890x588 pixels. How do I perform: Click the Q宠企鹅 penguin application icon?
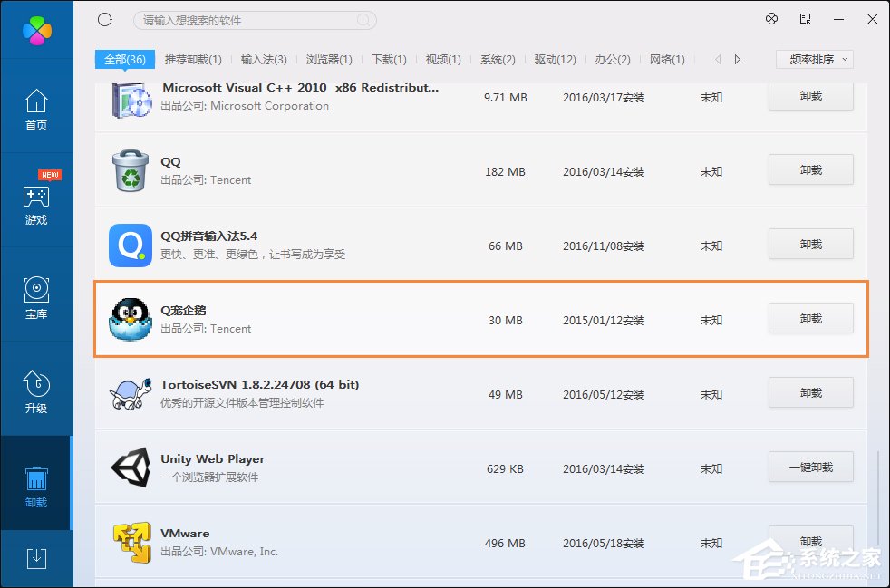pyautogui.click(x=130, y=319)
